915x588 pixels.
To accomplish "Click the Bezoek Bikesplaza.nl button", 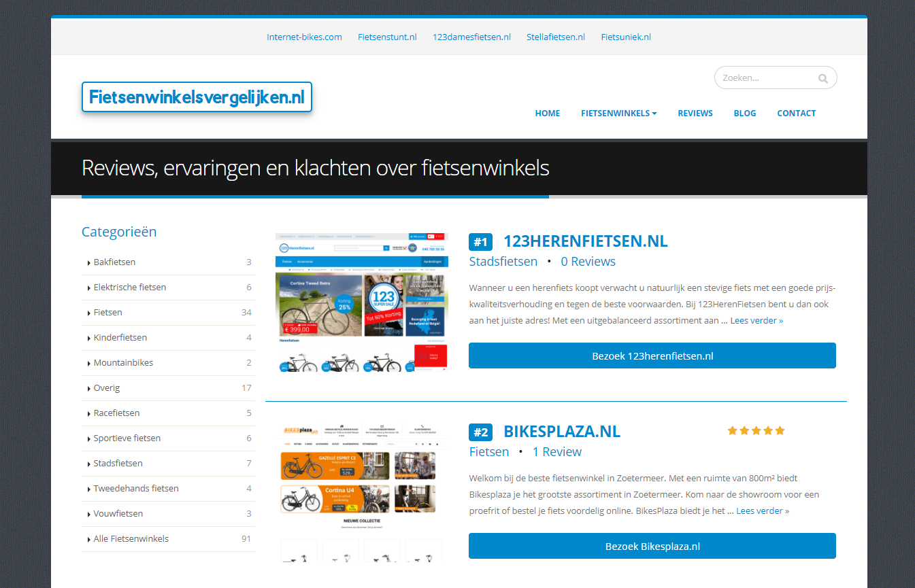I will pos(652,546).
